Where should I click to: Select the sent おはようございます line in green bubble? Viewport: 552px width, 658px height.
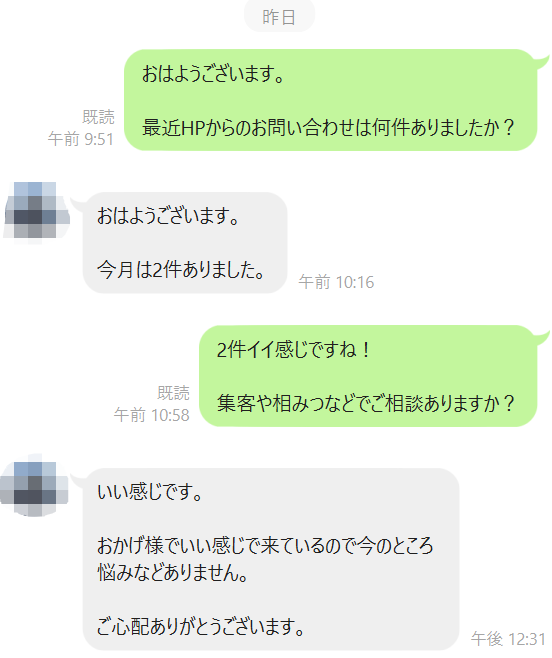(x=214, y=74)
